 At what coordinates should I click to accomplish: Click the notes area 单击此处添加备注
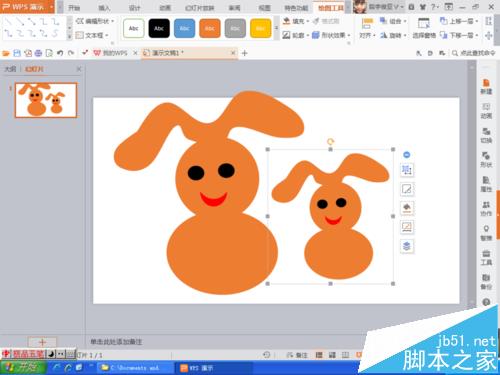[116, 342]
